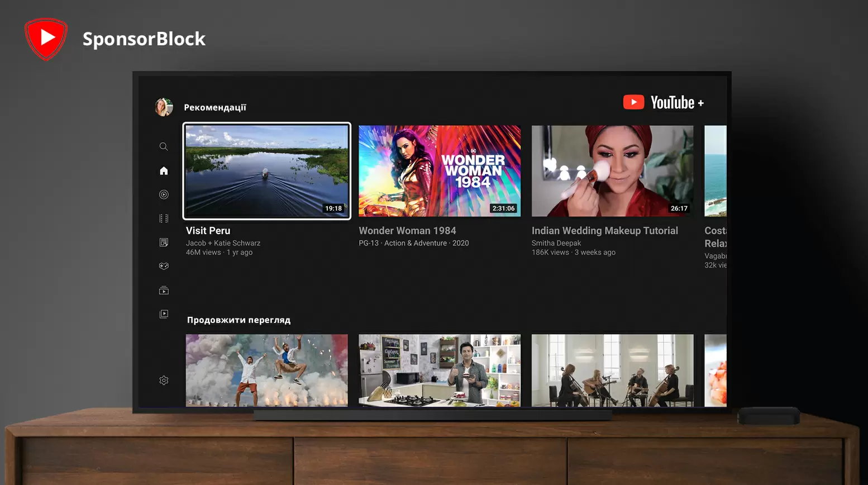This screenshot has width=868, height=485.
Task: Click the Visit Peru title text
Action: coord(208,231)
